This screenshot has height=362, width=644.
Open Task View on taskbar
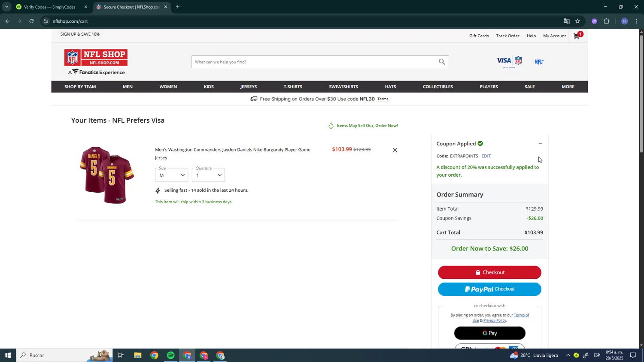coord(121,355)
